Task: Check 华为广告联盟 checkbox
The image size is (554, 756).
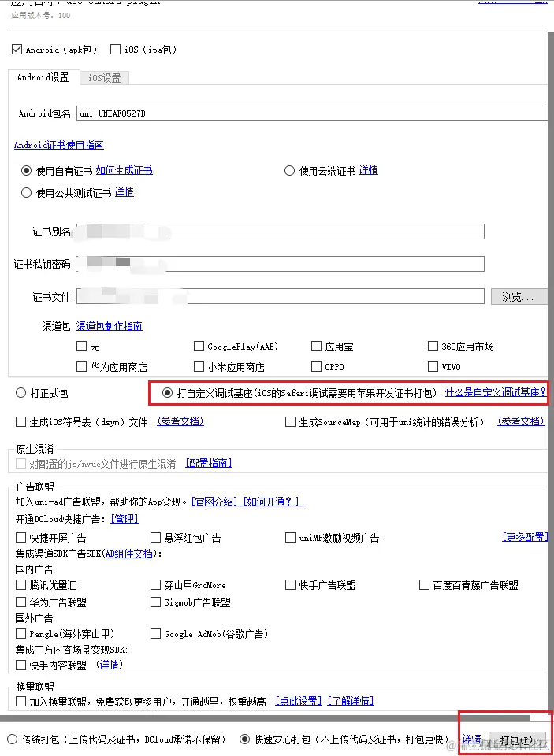Action: click(20, 602)
